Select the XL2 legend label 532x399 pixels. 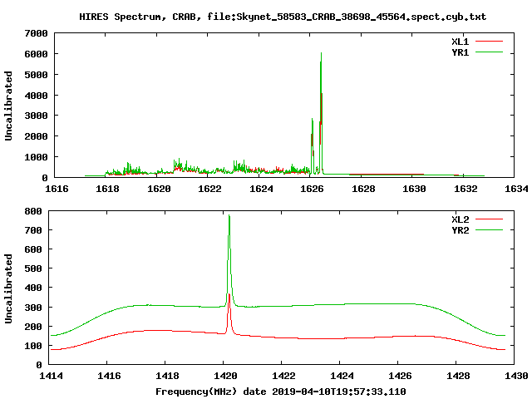click(460, 219)
